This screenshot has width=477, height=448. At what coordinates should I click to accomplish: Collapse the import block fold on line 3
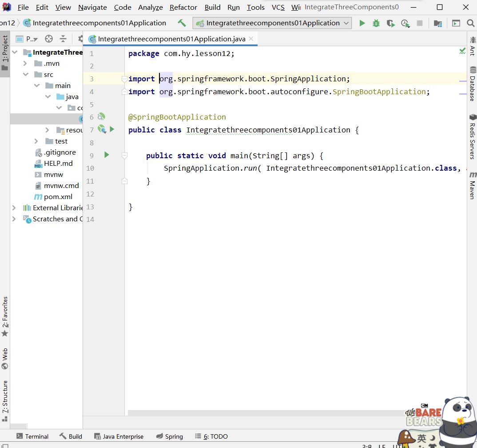coord(124,79)
